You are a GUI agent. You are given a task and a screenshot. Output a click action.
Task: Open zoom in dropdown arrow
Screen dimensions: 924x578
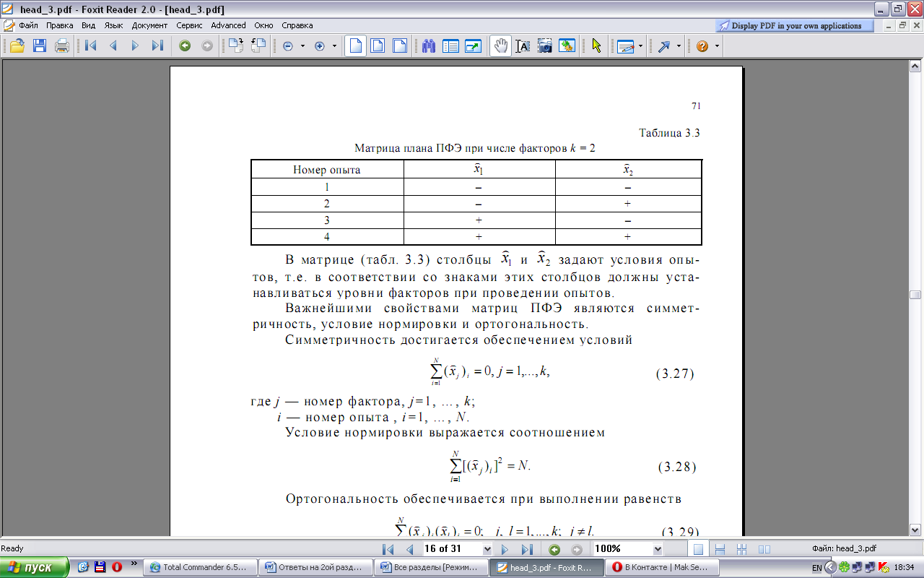point(335,46)
